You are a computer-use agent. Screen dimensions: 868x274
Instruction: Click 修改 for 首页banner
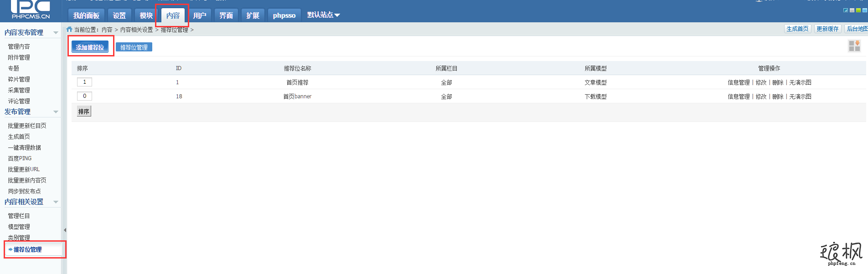[x=761, y=96]
